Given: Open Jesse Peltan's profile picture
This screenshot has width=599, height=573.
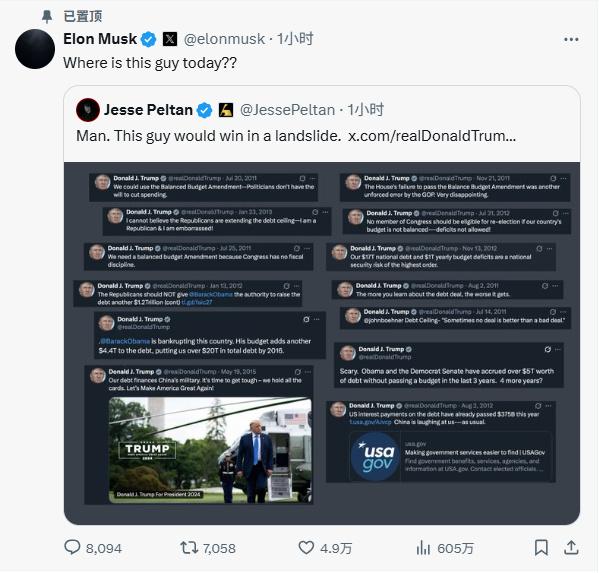Looking at the screenshot, I should tap(88, 110).
